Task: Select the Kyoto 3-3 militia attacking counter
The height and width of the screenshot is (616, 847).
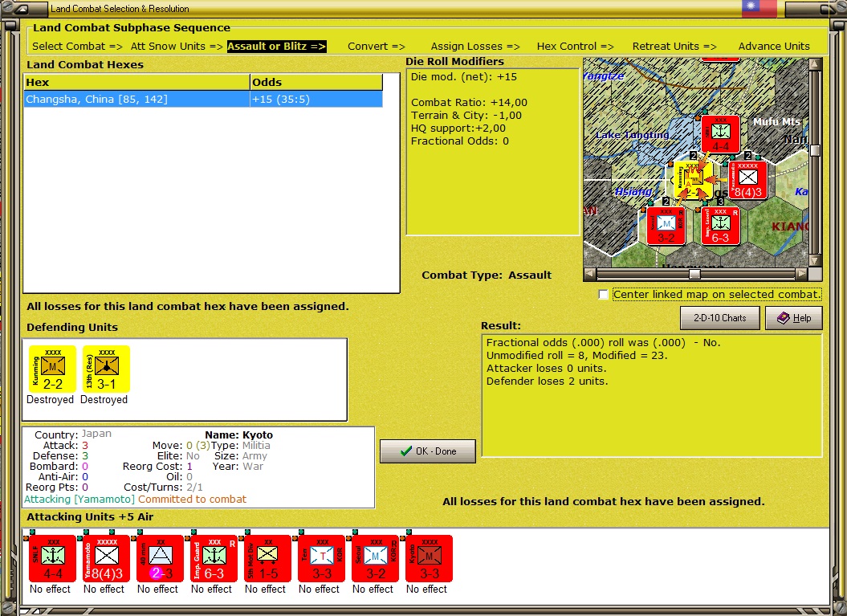Action: click(x=430, y=559)
